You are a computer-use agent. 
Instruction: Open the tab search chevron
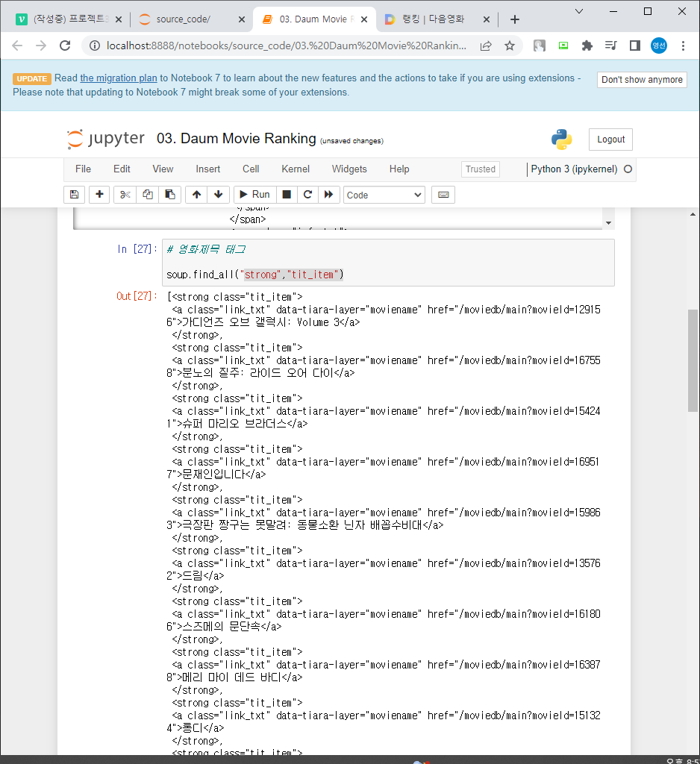point(579,11)
